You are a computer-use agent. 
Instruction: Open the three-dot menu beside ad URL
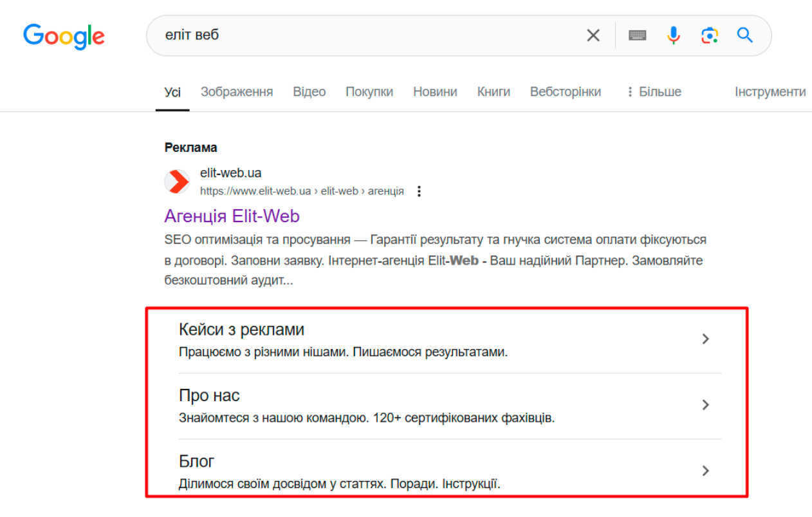(420, 191)
